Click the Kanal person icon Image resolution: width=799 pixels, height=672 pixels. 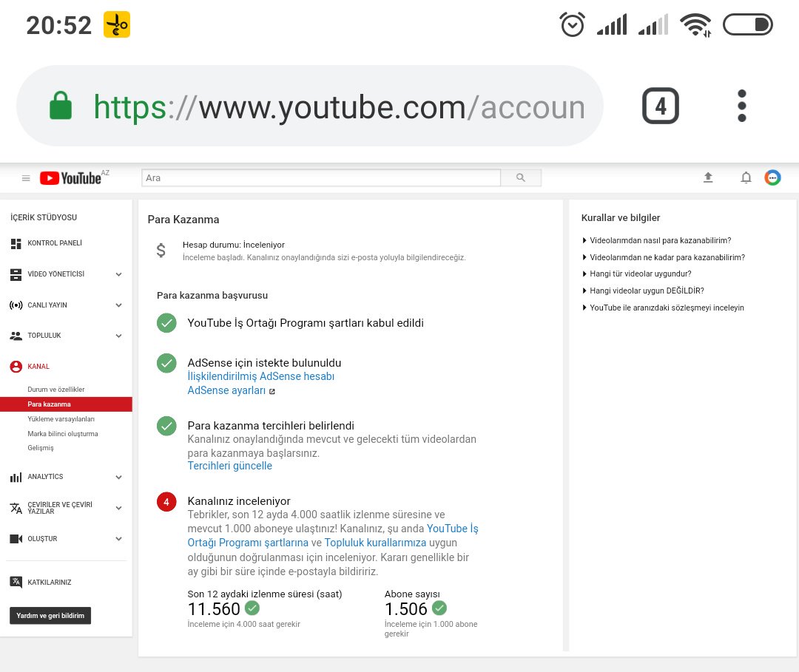click(x=16, y=367)
